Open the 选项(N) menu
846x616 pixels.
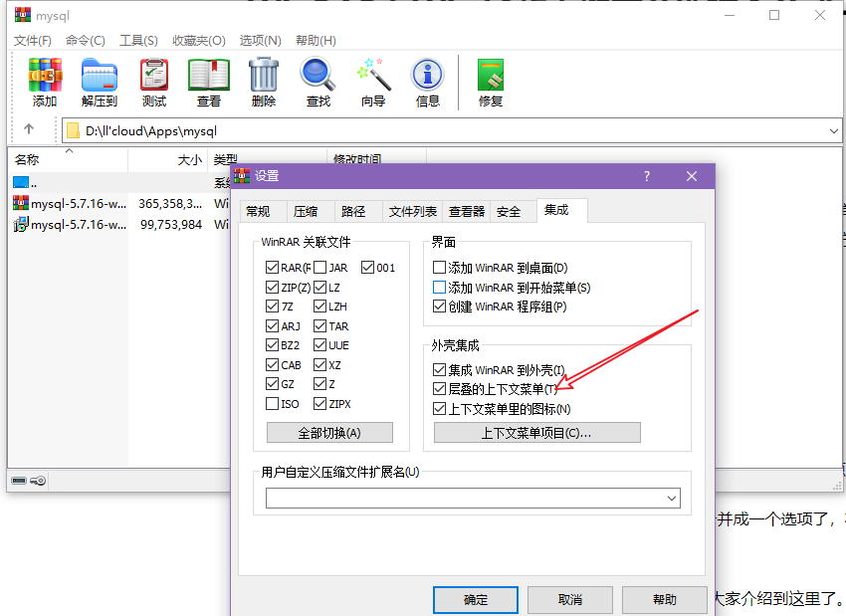[x=260, y=41]
